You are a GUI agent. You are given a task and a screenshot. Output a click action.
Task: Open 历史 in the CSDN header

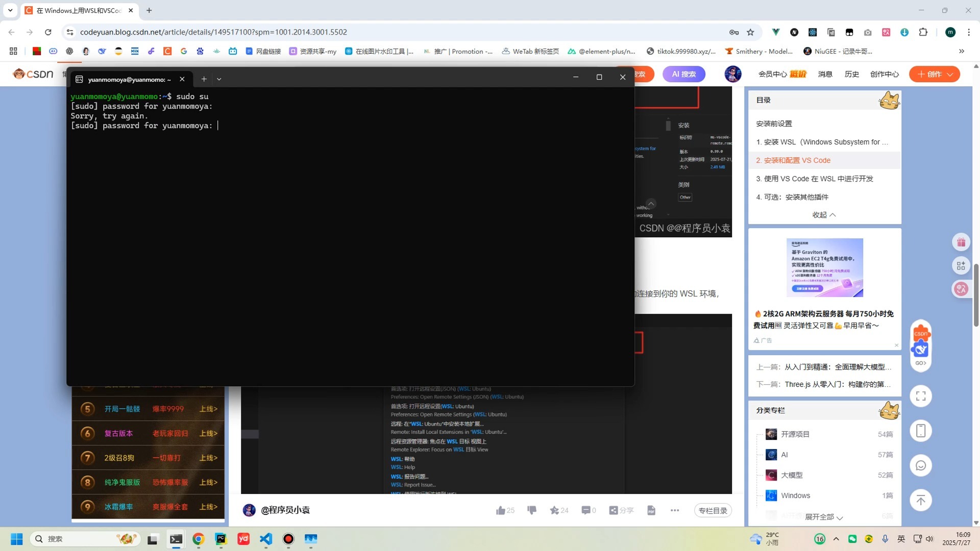coord(851,74)
